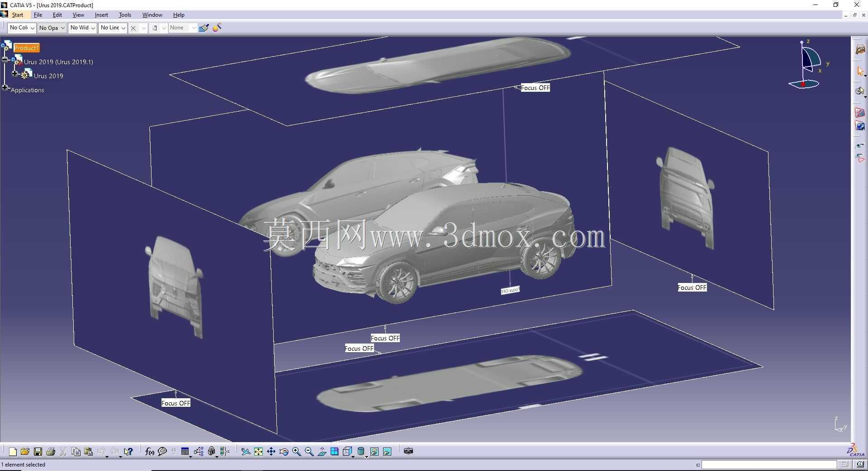This screenshot has width=868, height=471.
Task: Click the Copy icon
Action: pos(76,451)
